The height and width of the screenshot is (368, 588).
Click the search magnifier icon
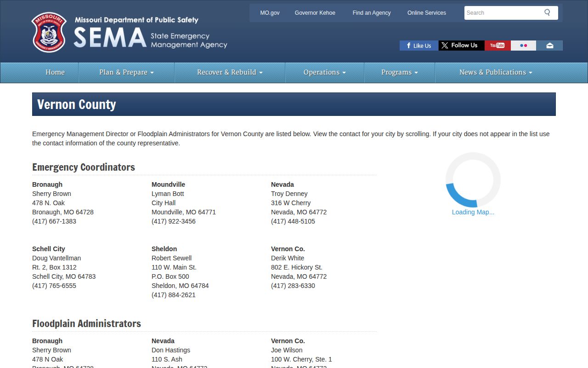(x=547, y=12)
